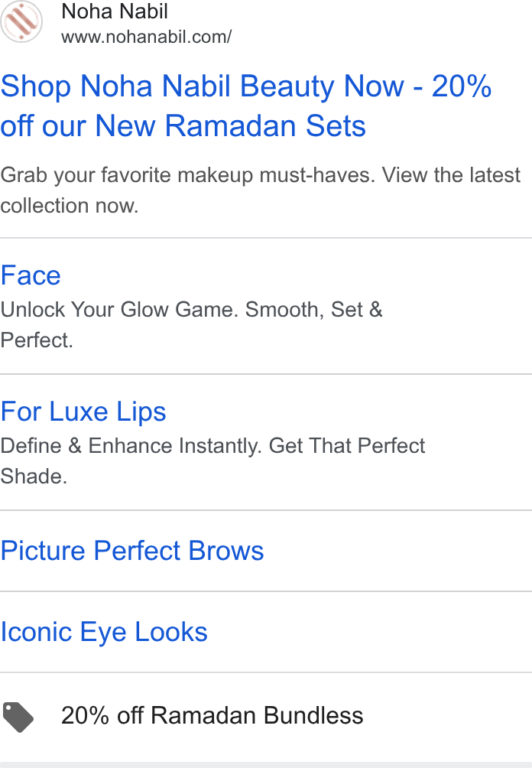532x768 pixels.
Task: Click the Unlock Your Glow Game description
Action: pyautogui.click(x=191, y=325)
